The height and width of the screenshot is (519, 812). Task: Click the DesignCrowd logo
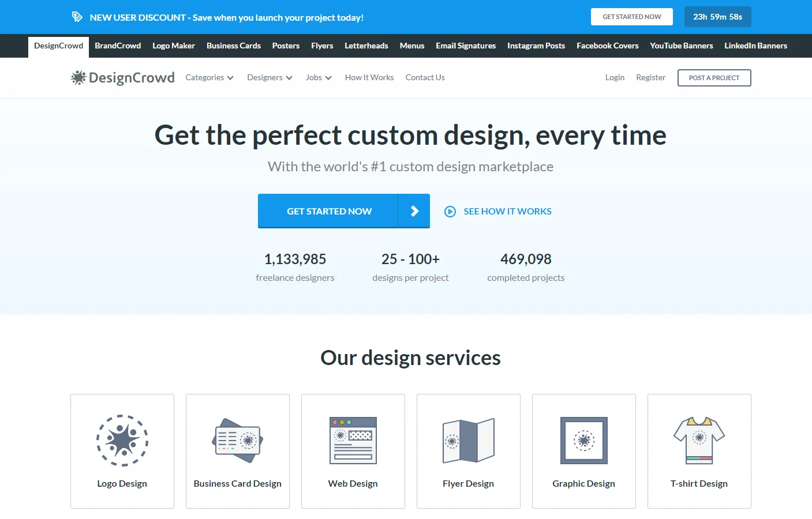click(122, 77)
